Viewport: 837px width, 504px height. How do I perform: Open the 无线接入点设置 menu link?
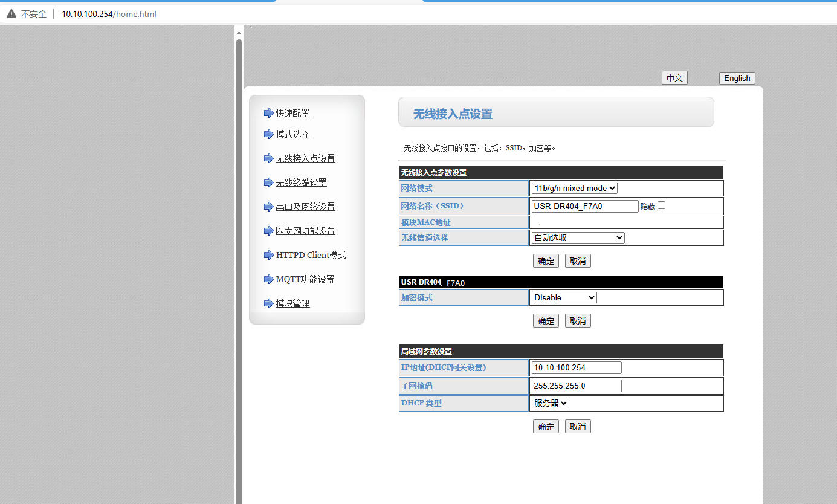[x=305, y=158]
